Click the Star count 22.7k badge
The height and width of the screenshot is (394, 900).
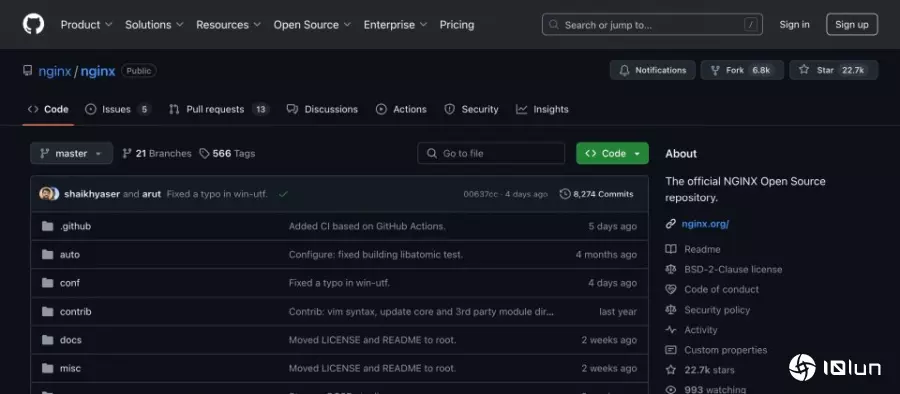click(x=852, y=70)
